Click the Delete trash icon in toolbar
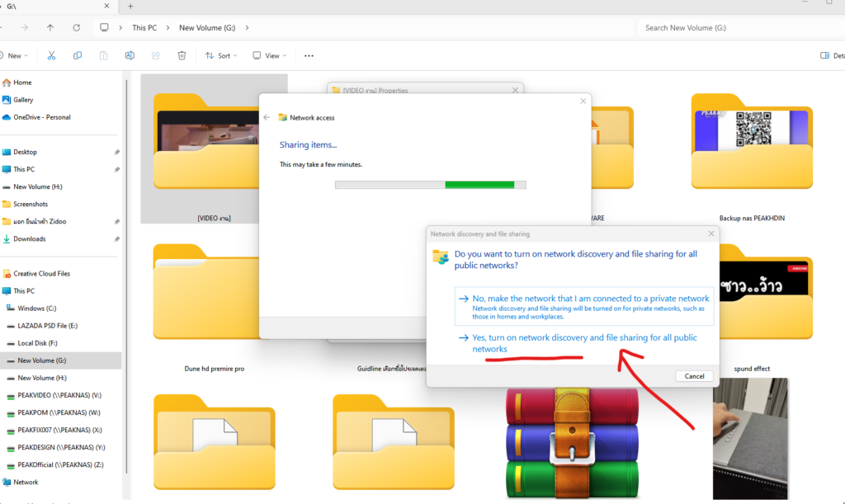 click(x=182, y=55)
